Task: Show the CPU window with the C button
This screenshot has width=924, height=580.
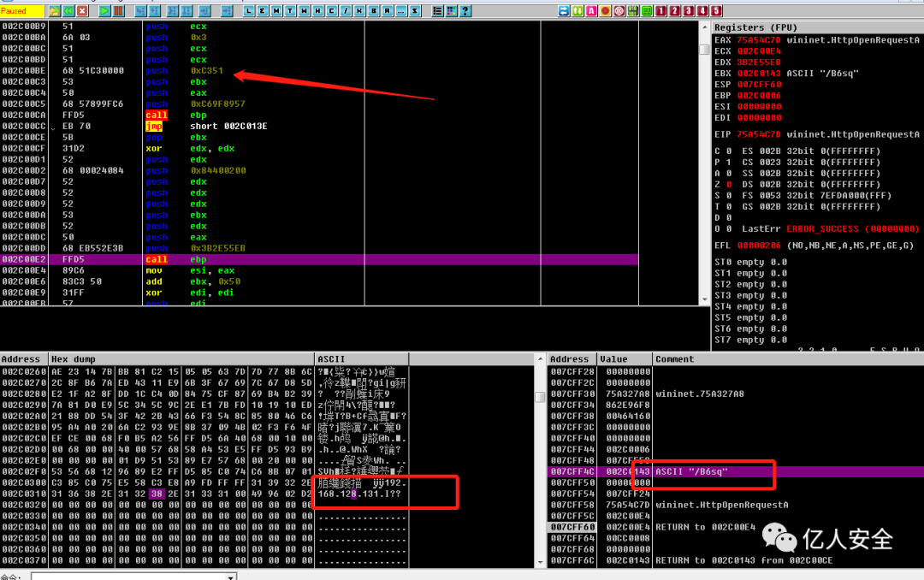Action: (x=332, y=10)
